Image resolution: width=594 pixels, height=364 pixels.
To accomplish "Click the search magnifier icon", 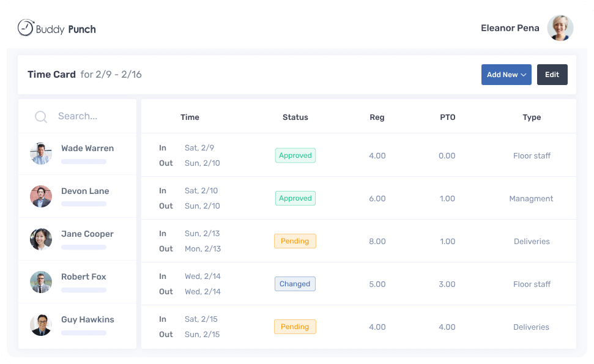I will [x=41, y=117].
